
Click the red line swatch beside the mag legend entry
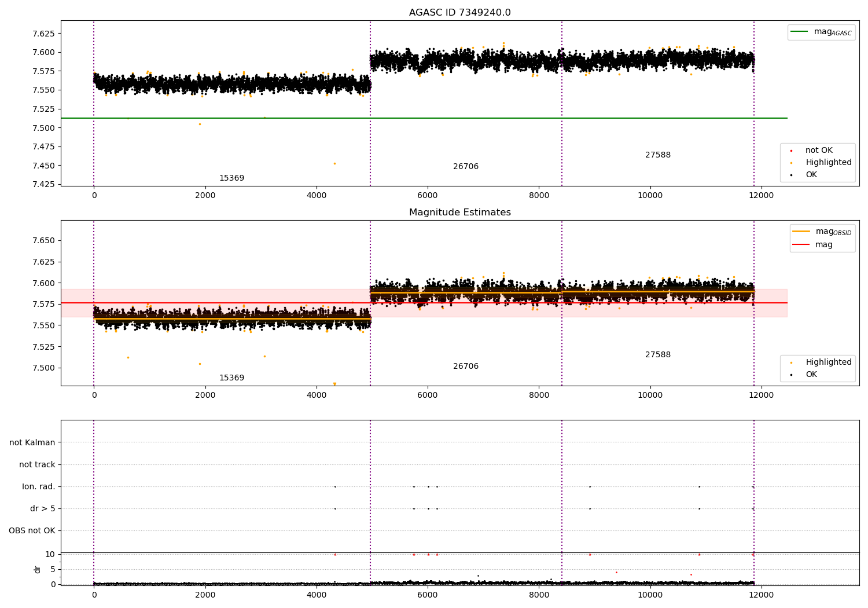point(801,245)
